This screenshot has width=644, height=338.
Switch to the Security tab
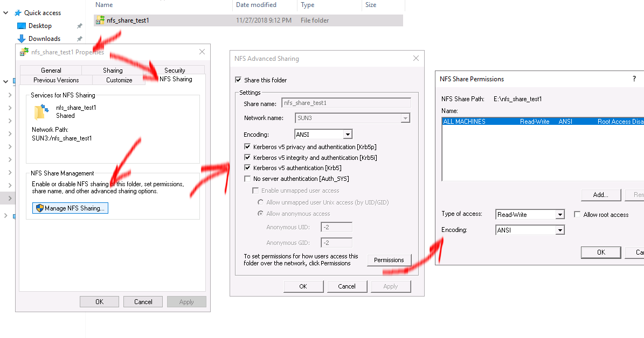(175, 70)
